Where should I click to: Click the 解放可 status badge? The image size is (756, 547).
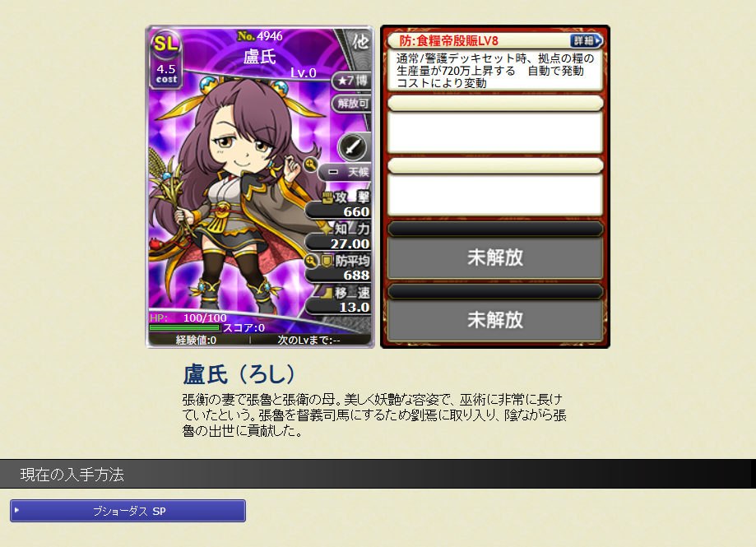click(x=352, y=103)
